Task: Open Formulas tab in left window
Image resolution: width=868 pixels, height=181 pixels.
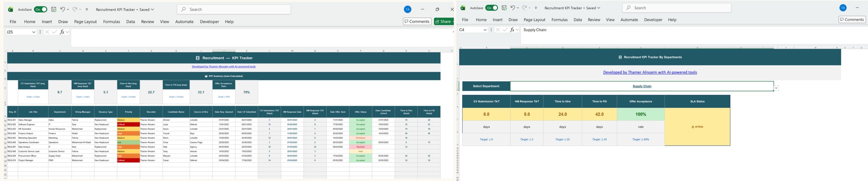Action: pyautogui.click(x=111, y=21)
